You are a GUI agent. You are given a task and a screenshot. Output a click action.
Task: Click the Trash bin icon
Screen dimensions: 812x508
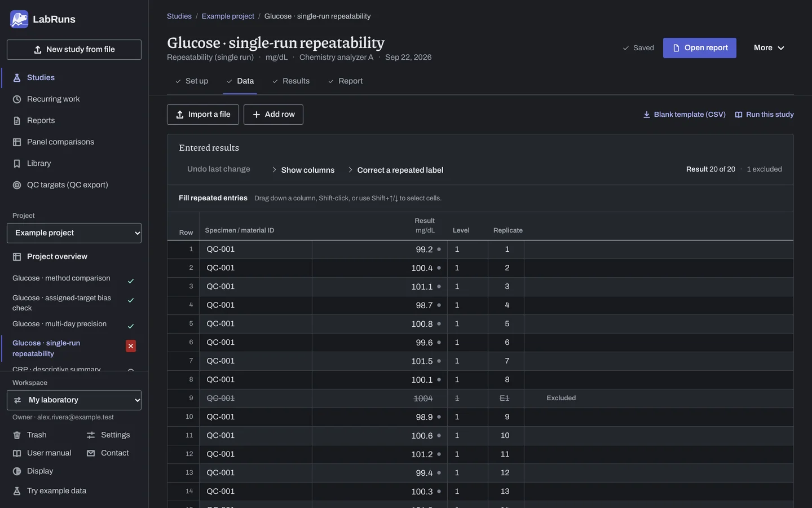pyautogui.click(x=17, y=435)
